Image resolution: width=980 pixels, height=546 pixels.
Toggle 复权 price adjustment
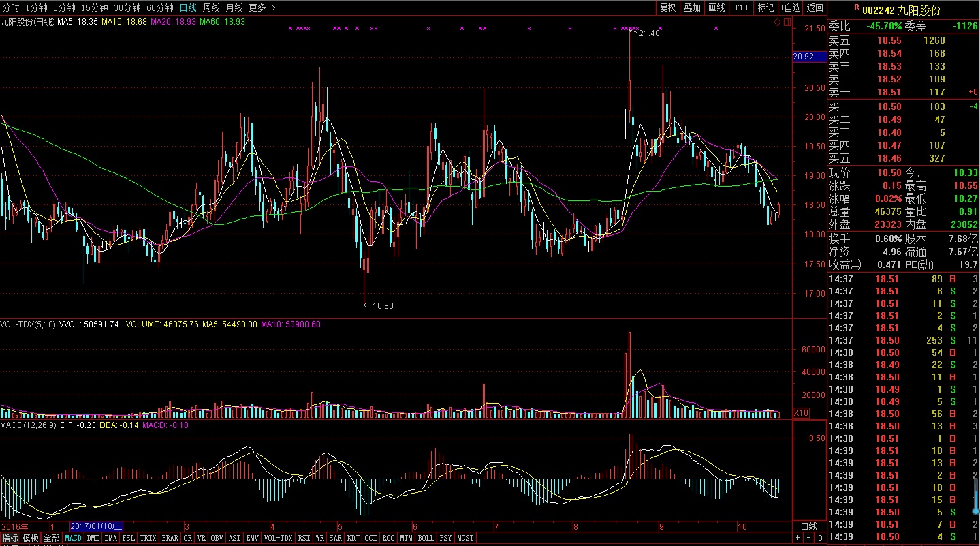click(x=668, y=7)
